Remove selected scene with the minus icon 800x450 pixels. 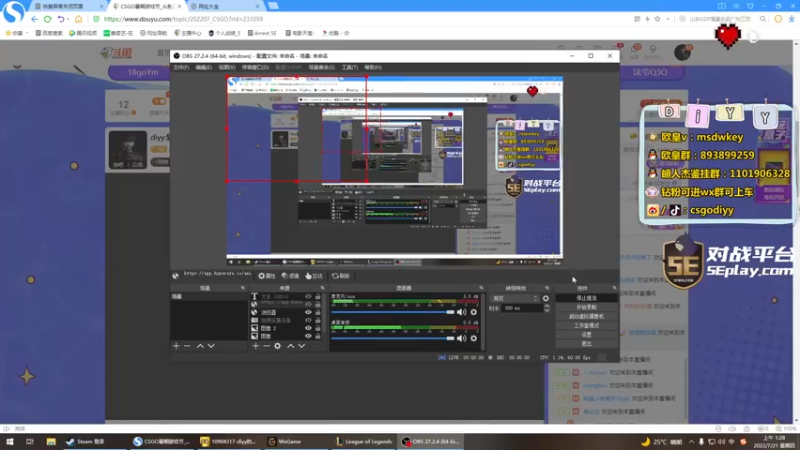point(187,346)
